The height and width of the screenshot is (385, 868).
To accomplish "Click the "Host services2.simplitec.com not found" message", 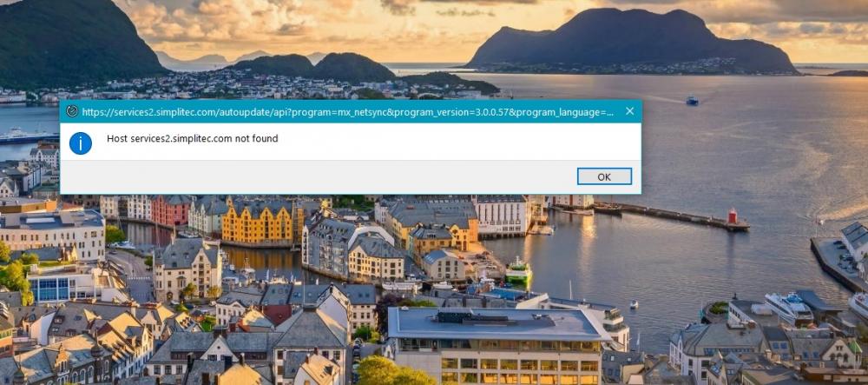I will pyautogui.click(x=192, y=138).
